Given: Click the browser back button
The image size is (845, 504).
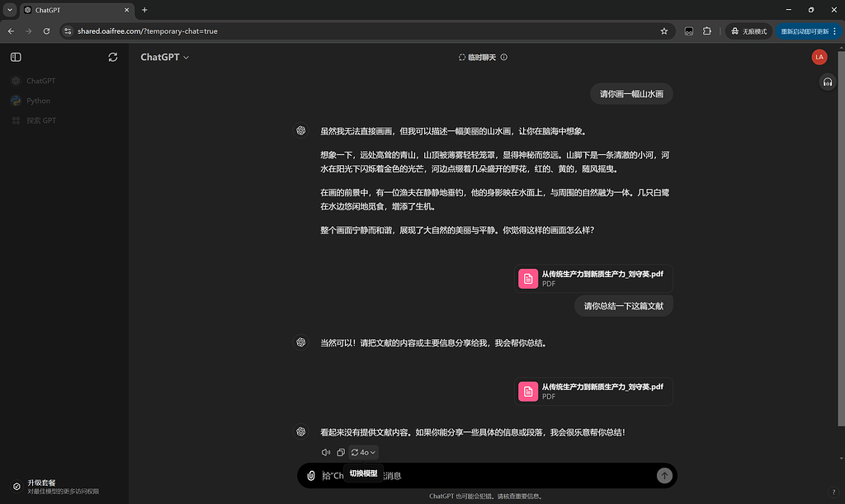Looking at the screenshot, I should tap(11, 31).
